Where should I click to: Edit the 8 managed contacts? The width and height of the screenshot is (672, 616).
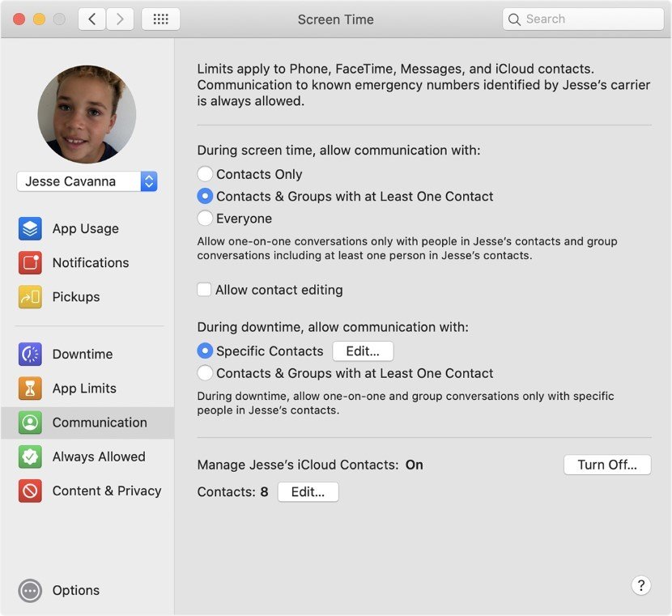coord(308,492)
